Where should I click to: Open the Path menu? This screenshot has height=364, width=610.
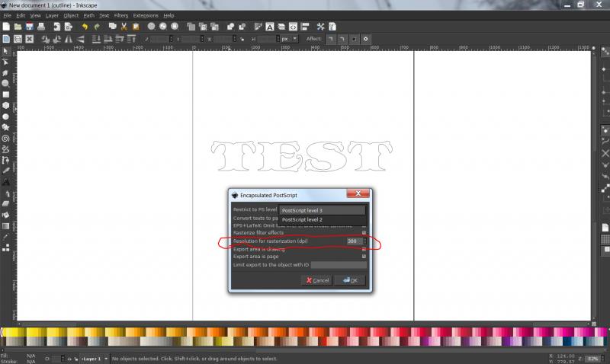click(88, 15)
